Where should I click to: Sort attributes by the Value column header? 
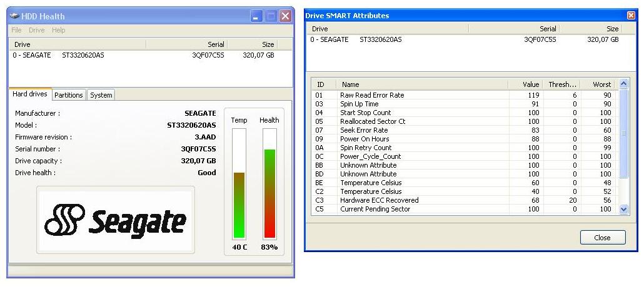coord(526,84)
